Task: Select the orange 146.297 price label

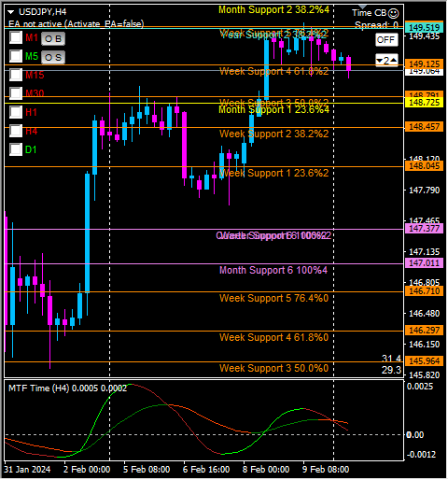Action: 424,331
